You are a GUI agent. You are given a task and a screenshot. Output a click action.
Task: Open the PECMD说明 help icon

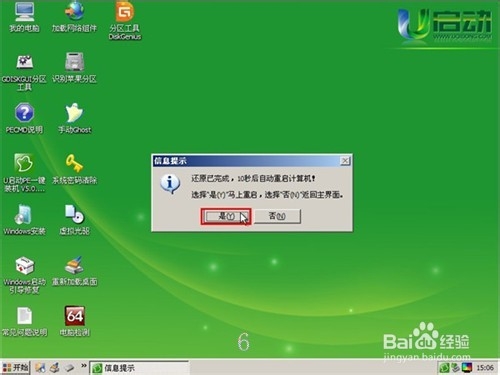(24, 118)
